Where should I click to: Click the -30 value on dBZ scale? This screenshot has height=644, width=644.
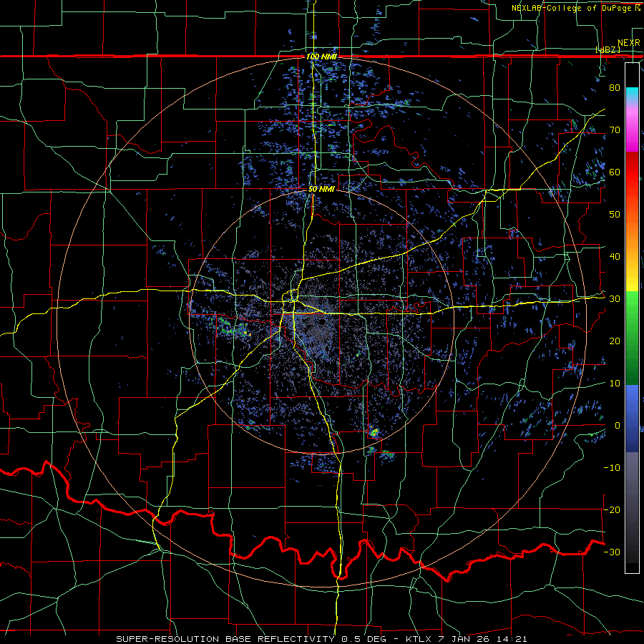(612, 552)
